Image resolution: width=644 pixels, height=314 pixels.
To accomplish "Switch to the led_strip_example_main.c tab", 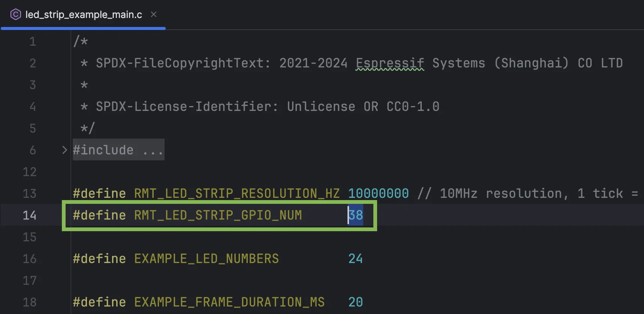I will click(x=84, y=15).
